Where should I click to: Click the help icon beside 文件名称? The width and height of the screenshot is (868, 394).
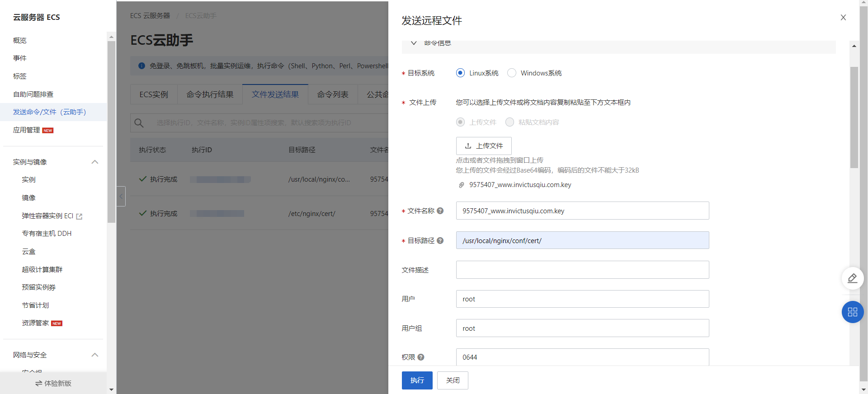[440, 211]
